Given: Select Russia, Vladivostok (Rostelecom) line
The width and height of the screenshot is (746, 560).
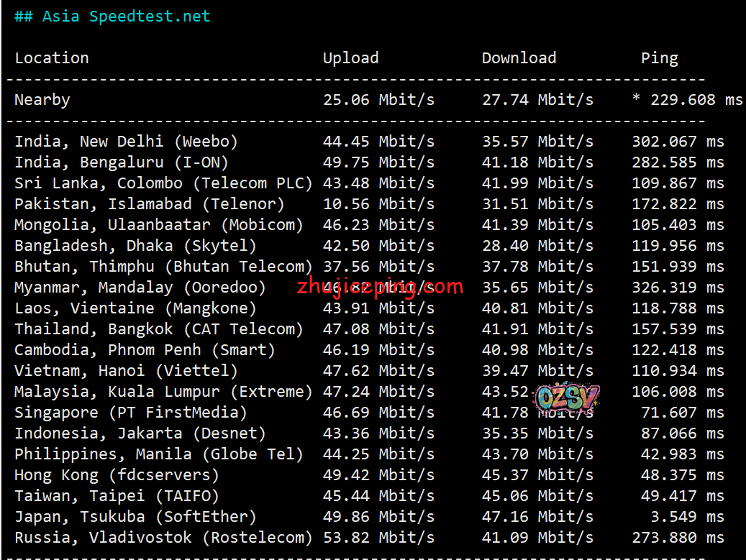Looking at the screenshot, I should pos(163,538).
